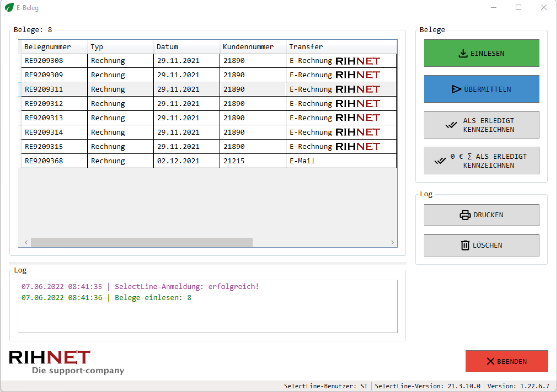
Task: Click the green leaf E-Beleg app icon
Action: coord(9,7)
